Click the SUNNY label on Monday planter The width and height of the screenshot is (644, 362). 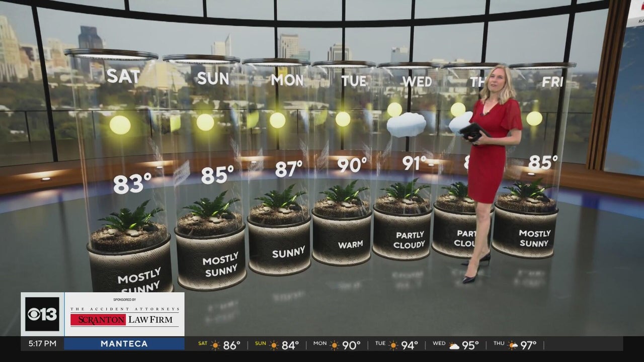[x=289, y=252]
